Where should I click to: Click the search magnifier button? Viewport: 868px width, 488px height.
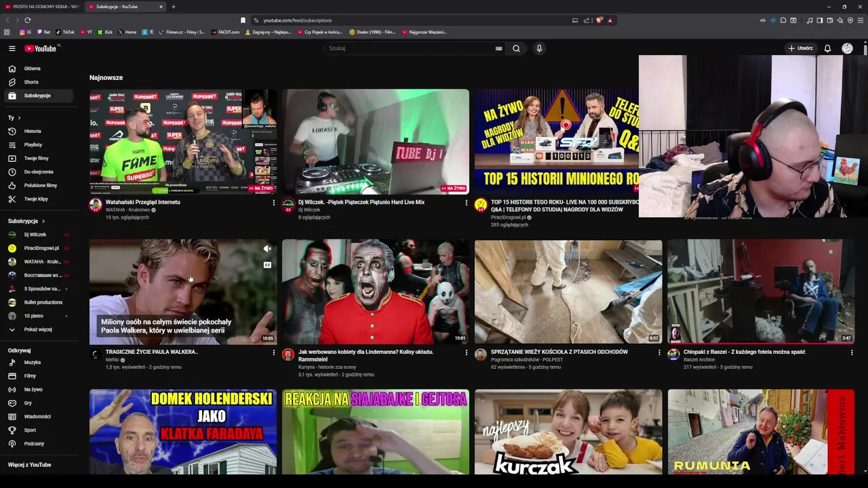coord(516,48)
